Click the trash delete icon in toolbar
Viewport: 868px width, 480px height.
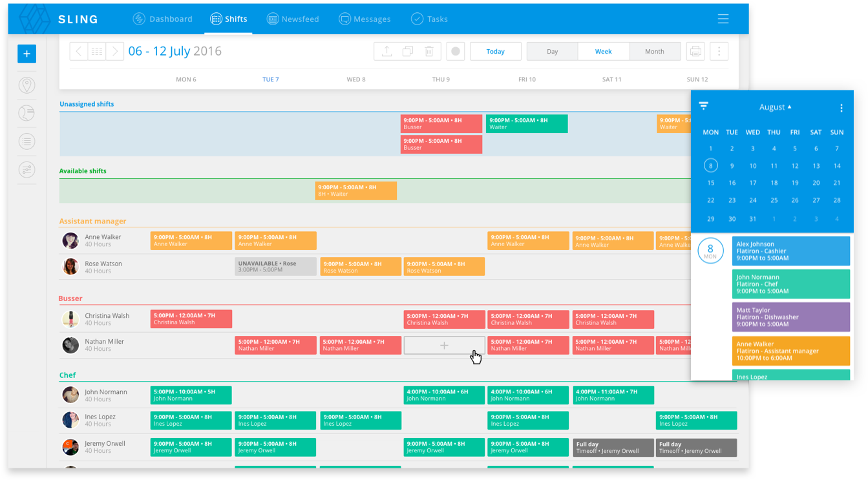click(x=429, y=52)
